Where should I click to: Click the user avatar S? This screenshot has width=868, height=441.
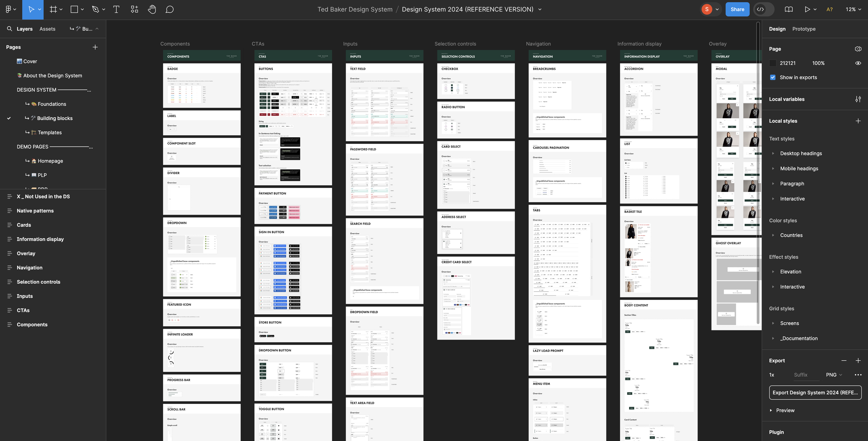(707, 9)
